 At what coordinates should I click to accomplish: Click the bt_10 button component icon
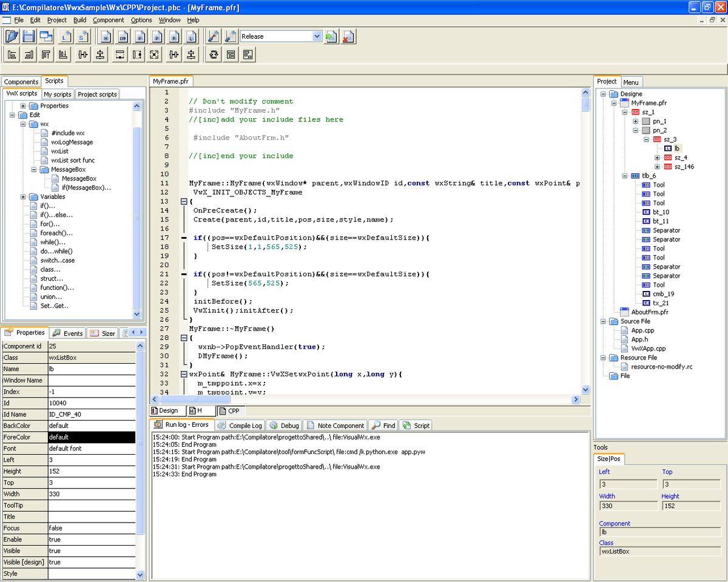[646, 212]
